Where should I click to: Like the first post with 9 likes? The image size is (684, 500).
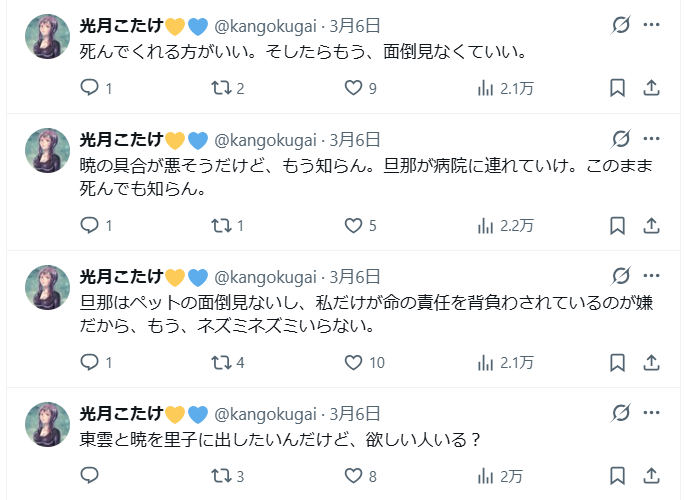[x=353, y=88]
